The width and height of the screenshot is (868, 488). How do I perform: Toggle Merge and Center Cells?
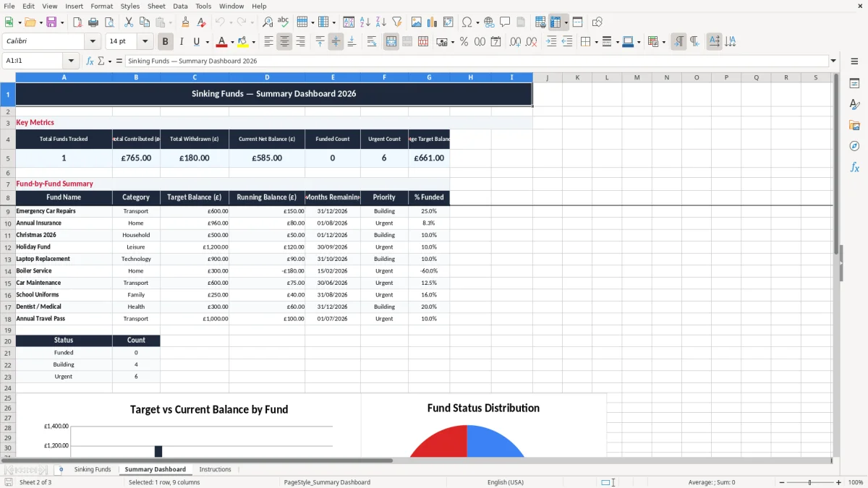pyautogui.click(x=391, y=42)
